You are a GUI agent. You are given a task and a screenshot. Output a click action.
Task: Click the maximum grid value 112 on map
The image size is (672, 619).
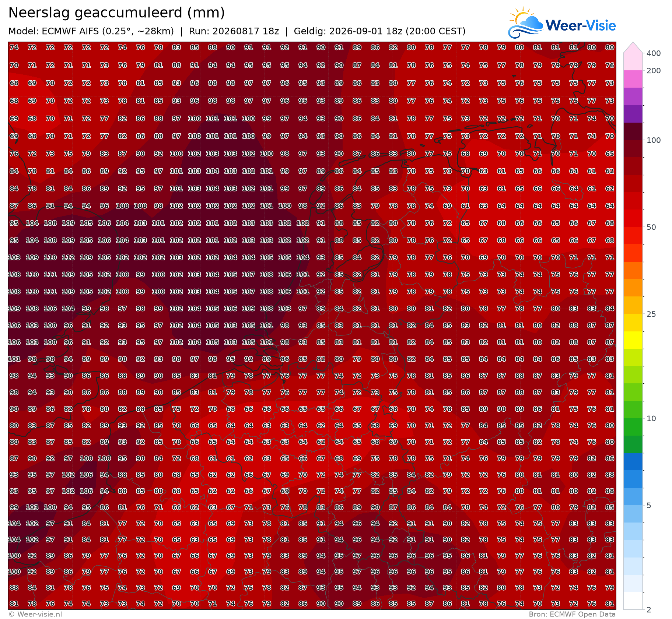point(68,257)
